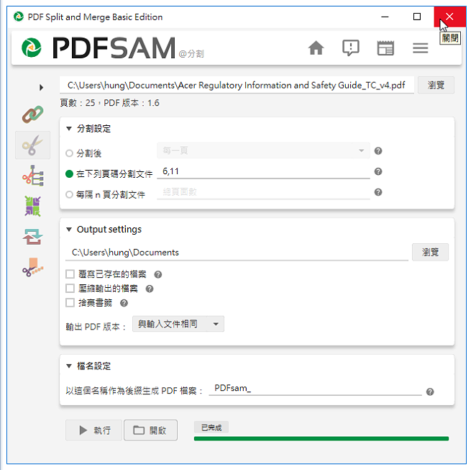Open the Rotate module arrows icon
The image size is (476, 470).
click(32, 237)
